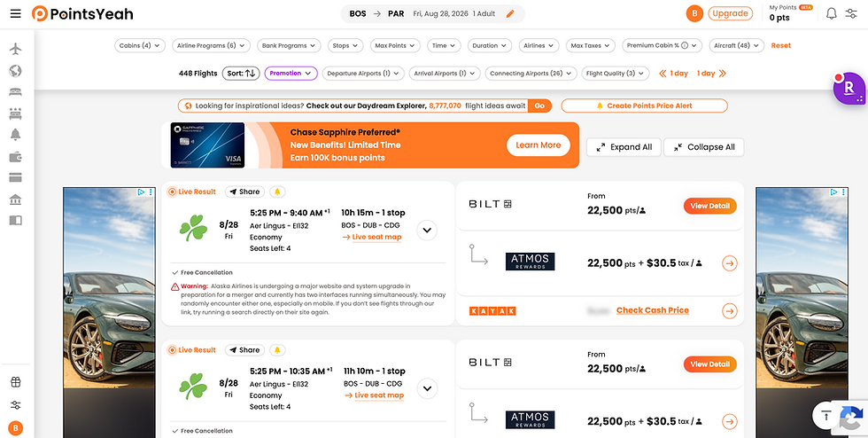Click Go for Daydream Explorer
868x438 pixels.
[x=539, y=106]
